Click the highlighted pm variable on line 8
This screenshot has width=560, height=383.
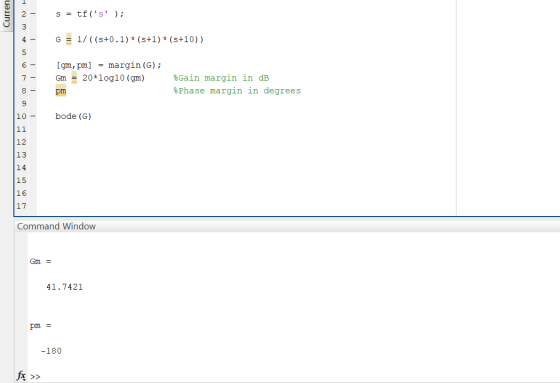point(61,91)
